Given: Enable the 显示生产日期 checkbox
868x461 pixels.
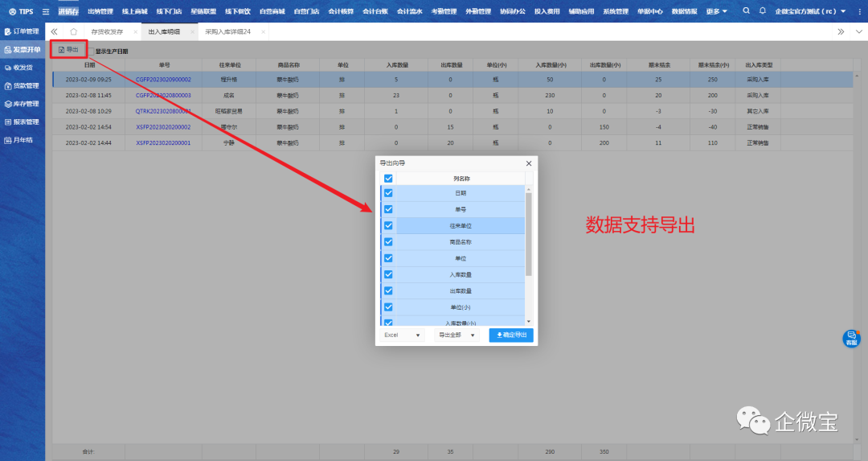Looking at the screenshot, I should (91, 51).
